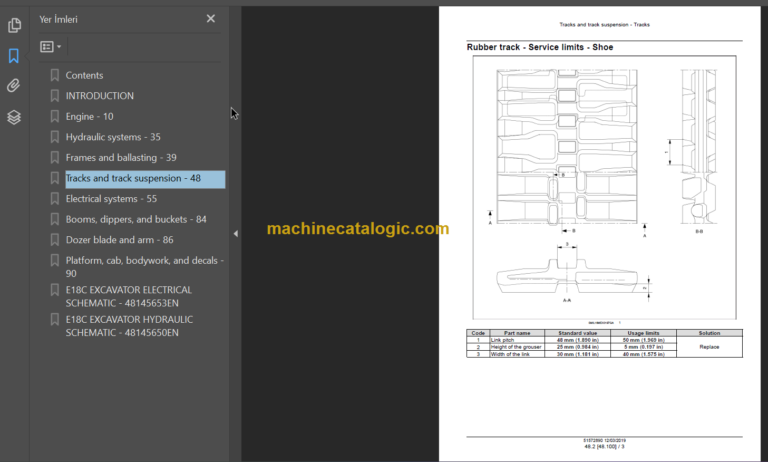The height and width of the screenshot is (462, 768).
Task: Open E18C Excavator Hydraulic Schematic bookmark
Action: tap(129, 326)
